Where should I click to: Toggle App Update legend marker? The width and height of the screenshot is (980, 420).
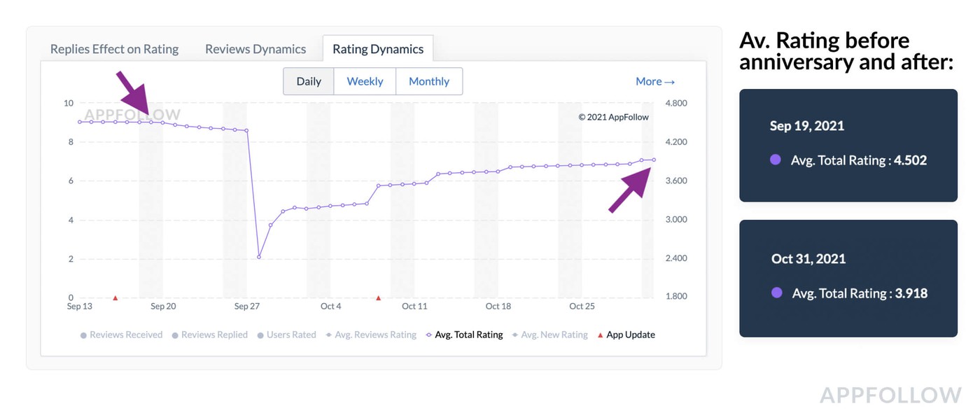coord(626,335)
